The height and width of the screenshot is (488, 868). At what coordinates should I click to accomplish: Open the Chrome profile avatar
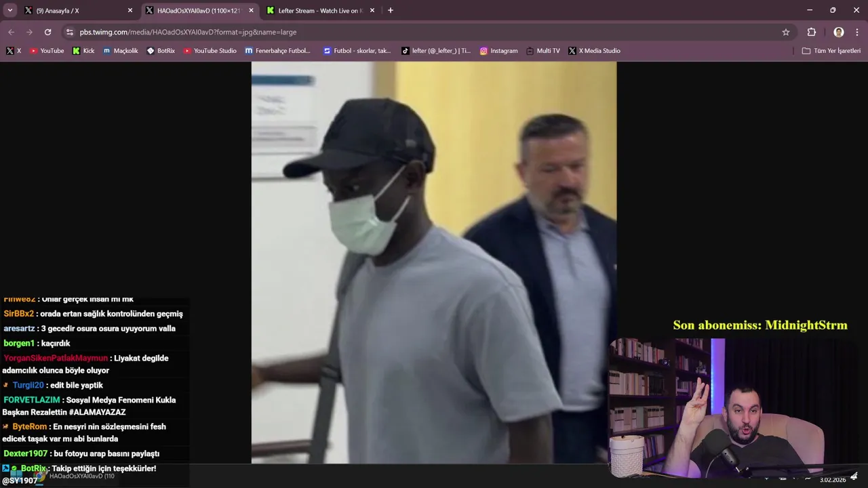click(839, 32)
